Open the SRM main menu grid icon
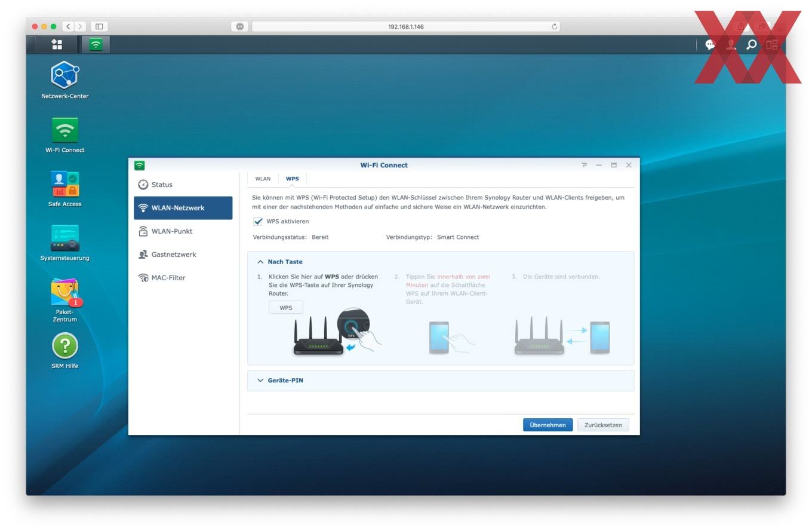The image size is (812, 530). 57,44
